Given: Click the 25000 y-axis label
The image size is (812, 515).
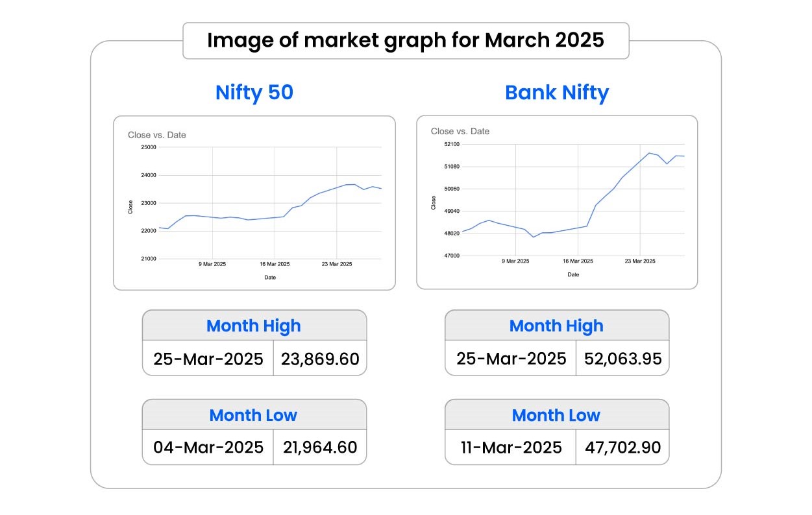Looking at the screenshot, I should pos(149,147).
